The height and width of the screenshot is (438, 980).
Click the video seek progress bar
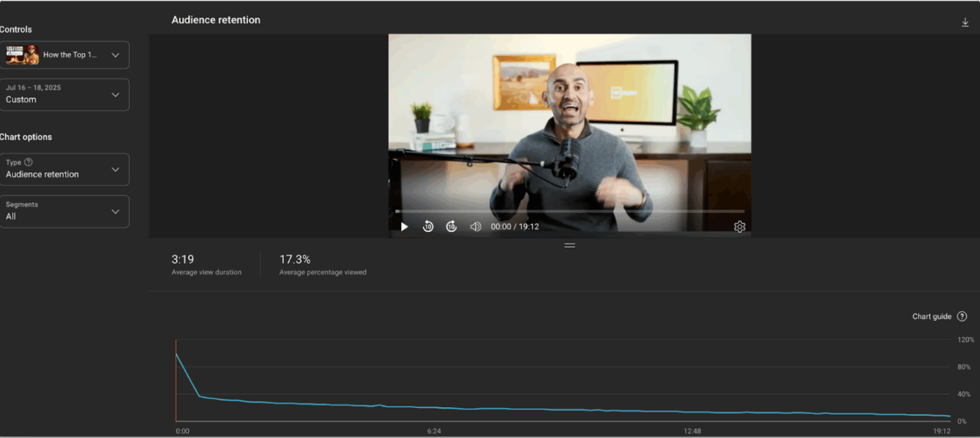570,211
